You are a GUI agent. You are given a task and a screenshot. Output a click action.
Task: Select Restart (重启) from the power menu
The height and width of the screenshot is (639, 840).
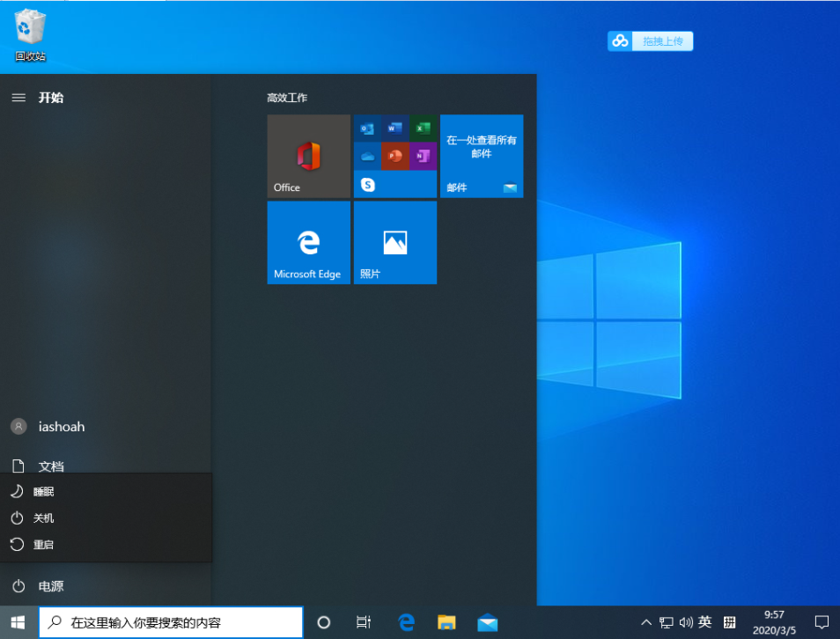pyautogui.click(x=106, y=545)
